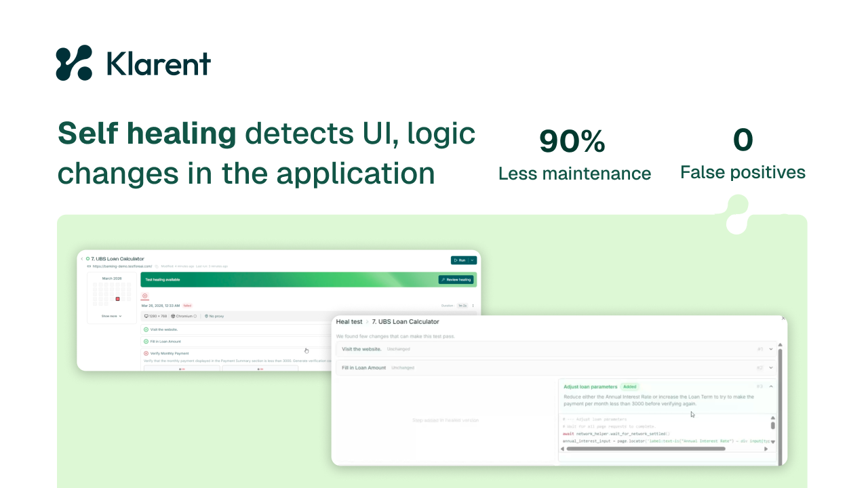Click the "No proxy" label
This screenshot has height=488, width=868.
coord(217,317)
